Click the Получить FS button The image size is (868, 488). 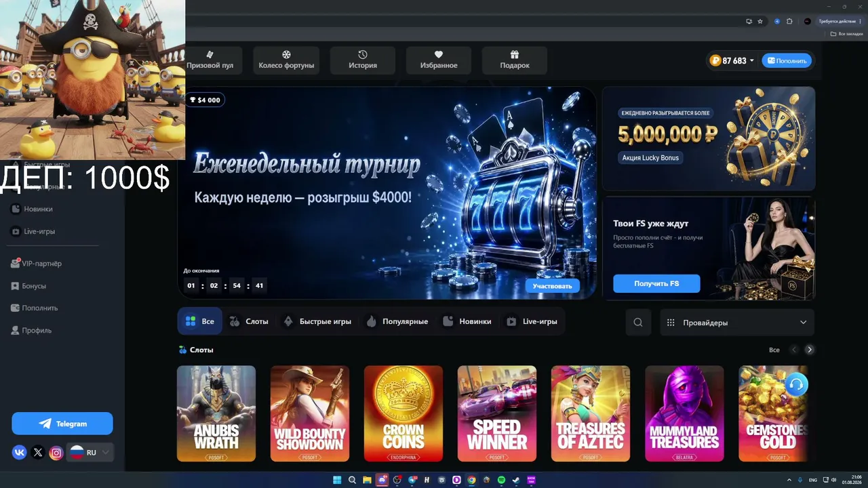[656, 283]
